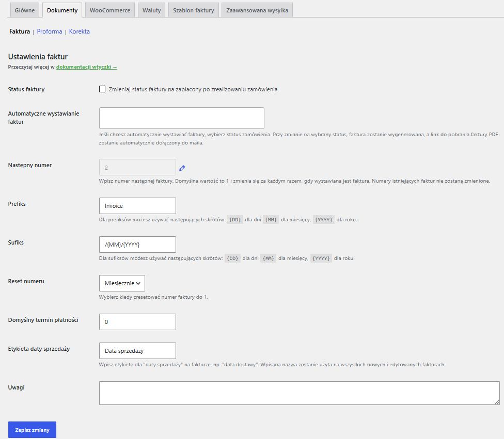The image size is (504, 439).
Task: Click the Uwagi text area
Action: click(x=300, y=393)
